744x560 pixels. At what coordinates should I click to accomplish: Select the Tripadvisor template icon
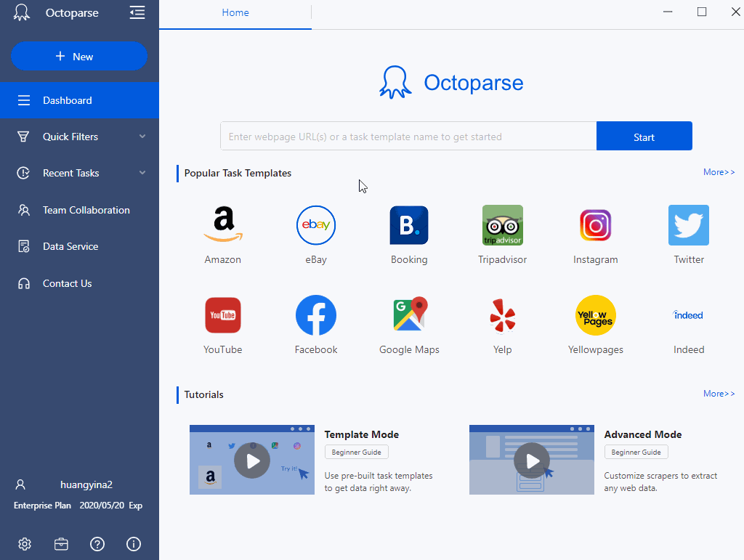point(503,224)
